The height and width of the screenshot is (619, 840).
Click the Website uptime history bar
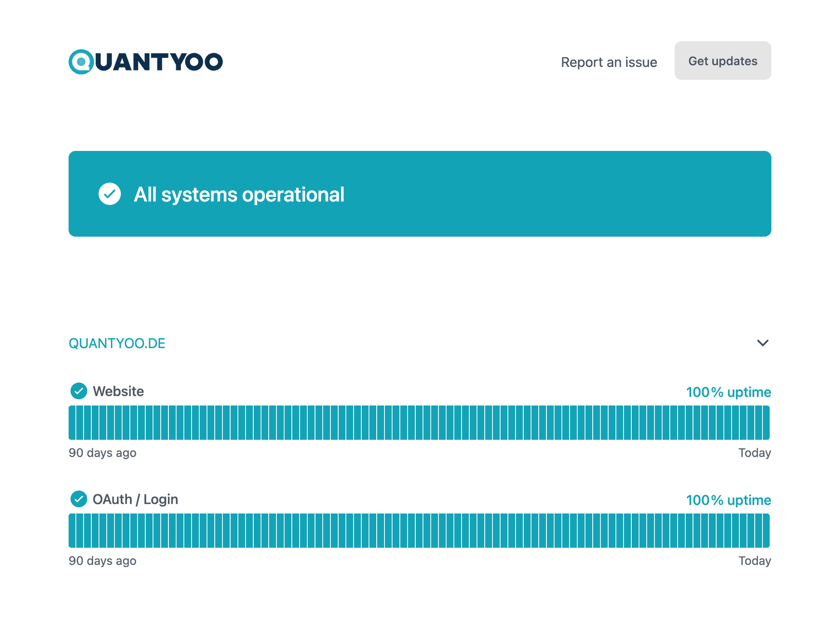pos(419,423)
